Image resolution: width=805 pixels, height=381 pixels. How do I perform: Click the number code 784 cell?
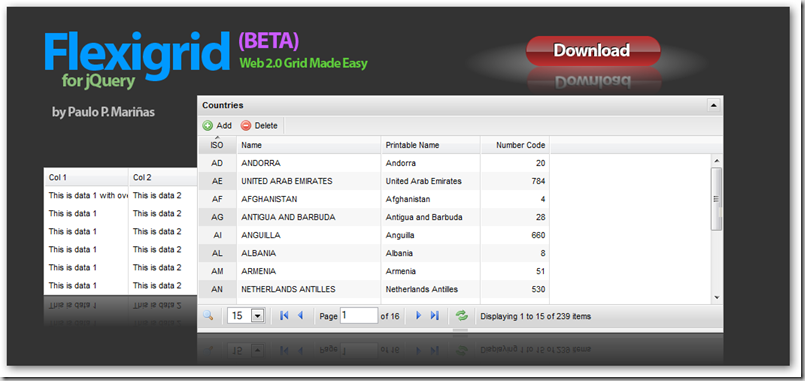tap(515, 181)
